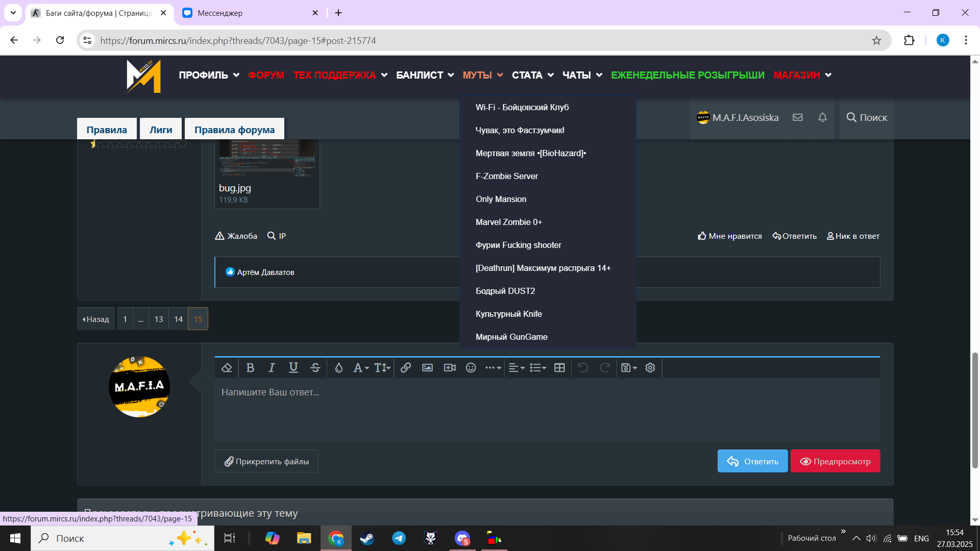
Task: Click the redo arrow in editor
Action: coord(605,368)
